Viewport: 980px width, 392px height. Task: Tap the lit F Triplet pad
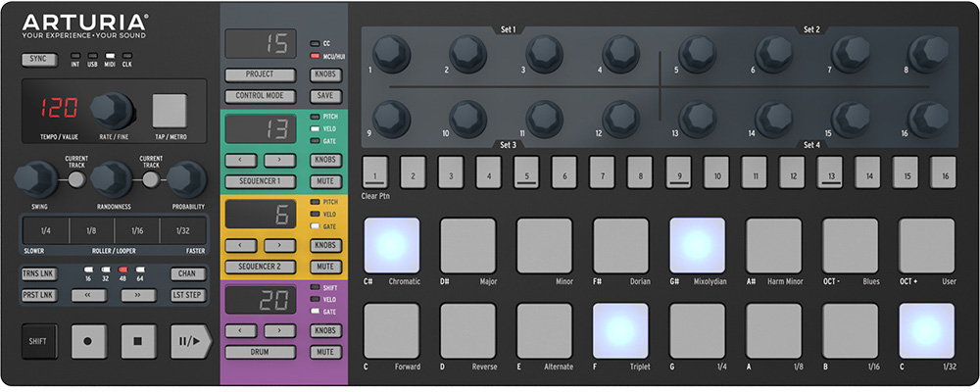click(x=621, y=330)
